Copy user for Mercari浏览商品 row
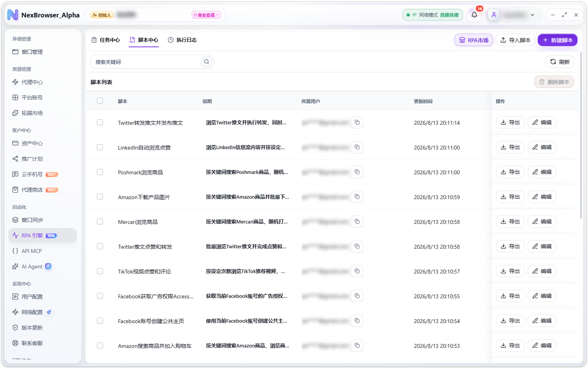 (357, 222)
